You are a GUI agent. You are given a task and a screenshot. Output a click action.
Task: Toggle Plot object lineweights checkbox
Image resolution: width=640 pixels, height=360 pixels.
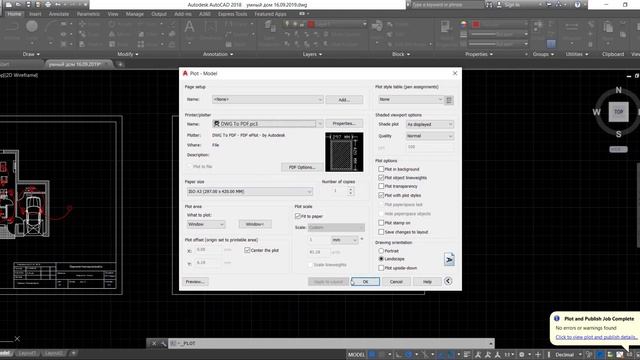(381, 178)
